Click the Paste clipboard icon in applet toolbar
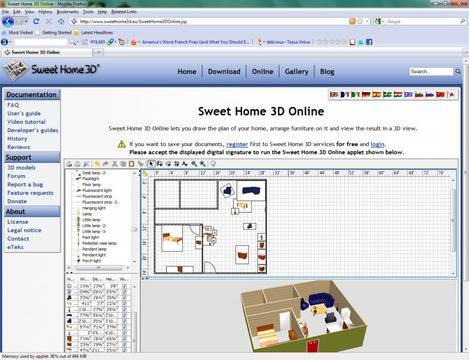The width and height of the screenshot is (469, 360). (131, 164)
